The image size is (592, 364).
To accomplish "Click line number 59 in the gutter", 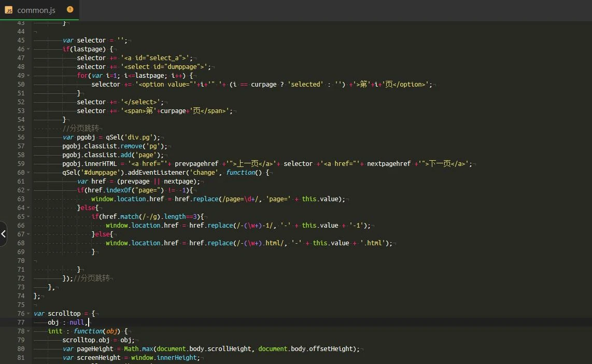I will coord(21,164).
